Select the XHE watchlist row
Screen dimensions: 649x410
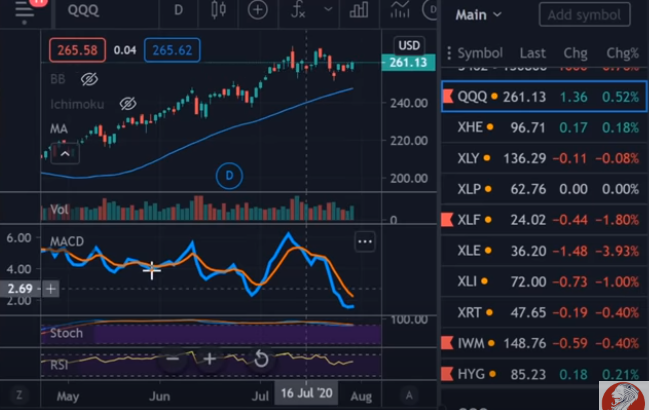pos(544,127)
